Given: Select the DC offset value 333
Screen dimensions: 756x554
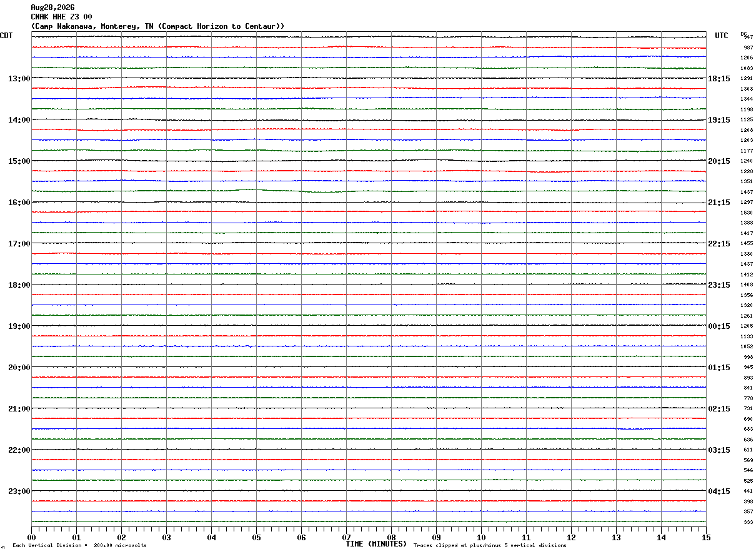Looking at the screenshot, I should tap(748, 522).
